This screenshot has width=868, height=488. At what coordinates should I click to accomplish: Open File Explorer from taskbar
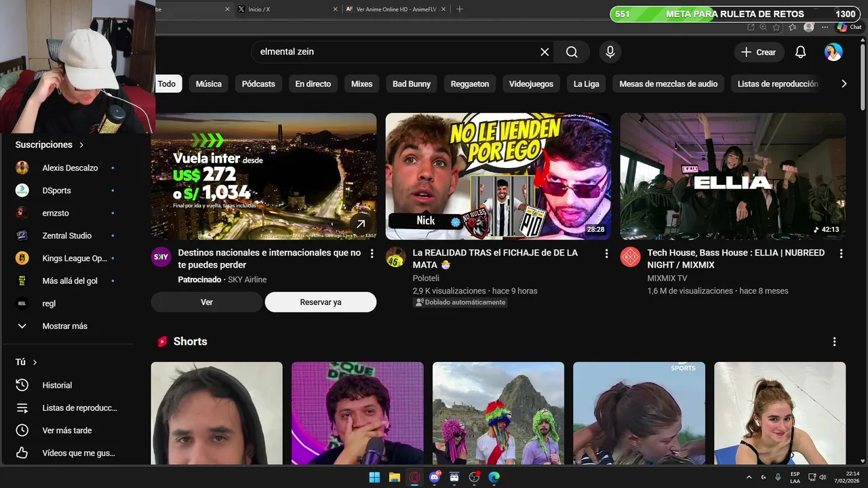point(395,477)
